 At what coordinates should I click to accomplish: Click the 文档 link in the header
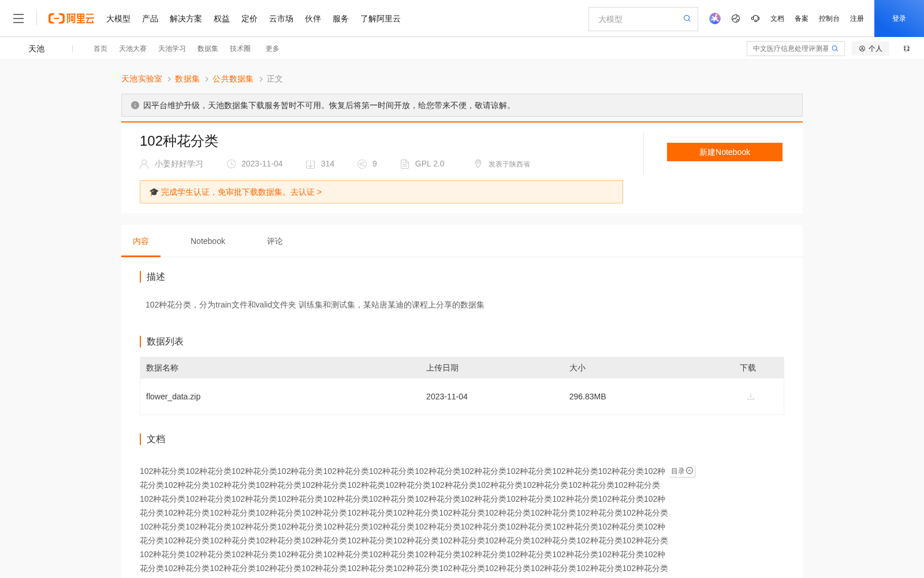click(x=777, y=18)
